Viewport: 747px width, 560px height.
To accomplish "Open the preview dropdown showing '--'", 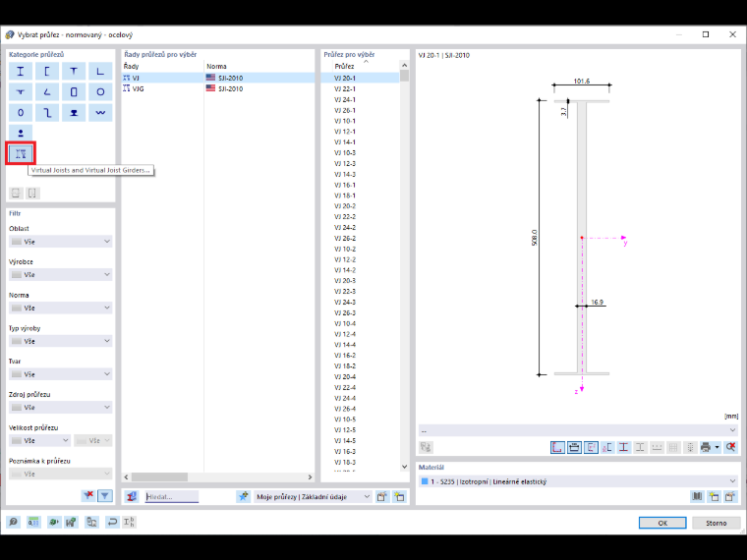I will tap(578, 430).
